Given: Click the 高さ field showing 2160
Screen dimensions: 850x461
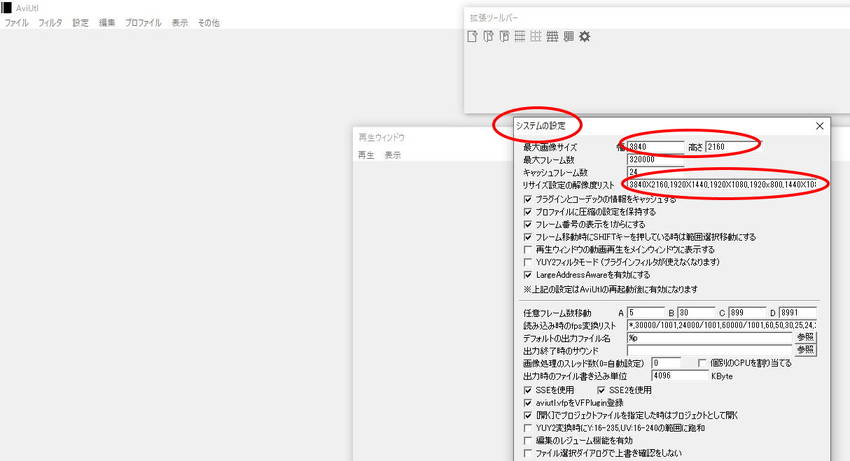Looking at the screenshot, I should (733, 147).
